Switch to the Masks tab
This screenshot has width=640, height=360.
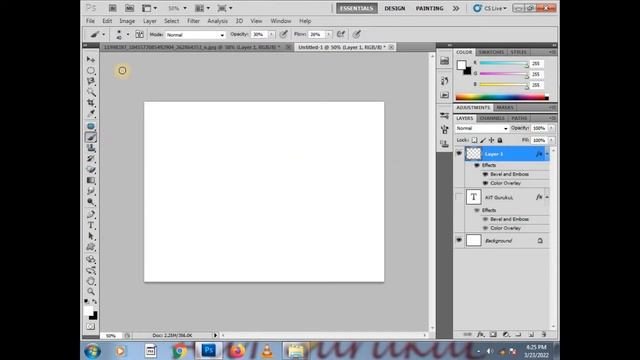[x=505, y=108]
